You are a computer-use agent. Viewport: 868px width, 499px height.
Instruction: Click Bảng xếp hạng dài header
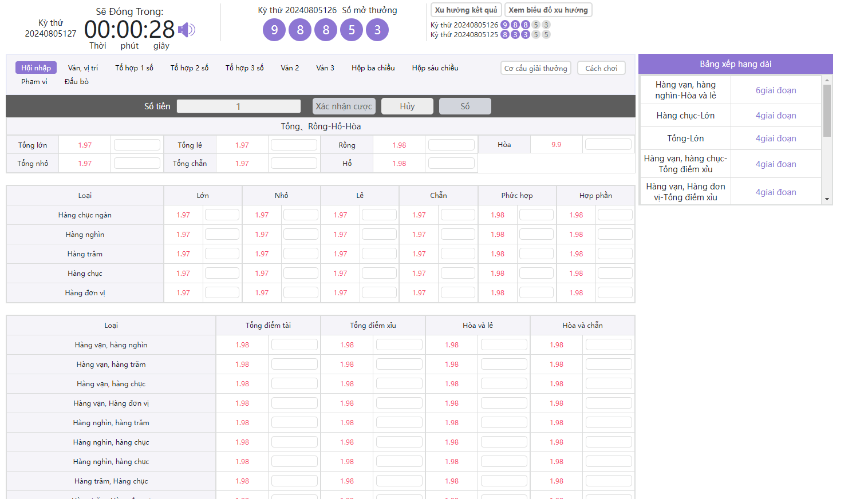click(x=736, y=64)
